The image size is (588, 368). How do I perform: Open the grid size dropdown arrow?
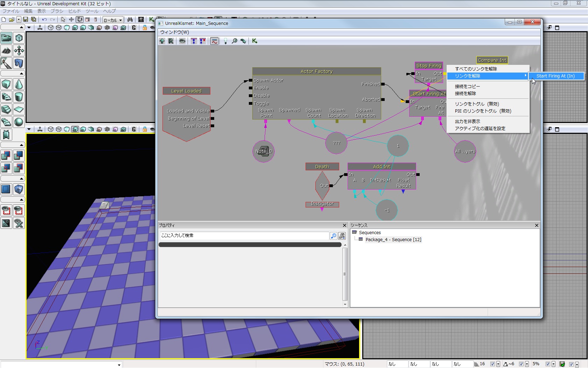pyautogui.click(x=498, y=364)
